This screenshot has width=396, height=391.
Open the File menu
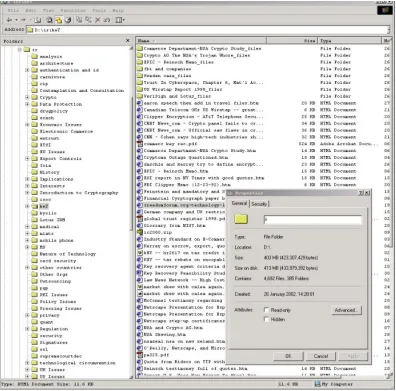(13, 10)
